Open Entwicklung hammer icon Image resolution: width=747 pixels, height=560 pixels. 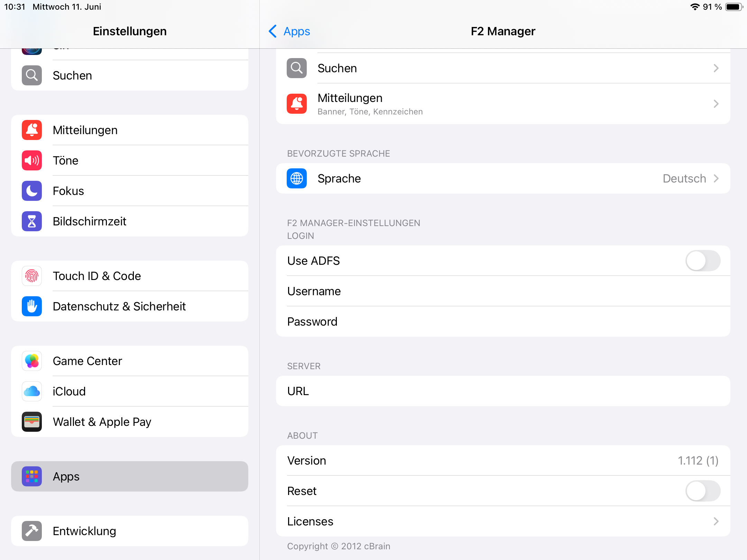tap(32, 531)
